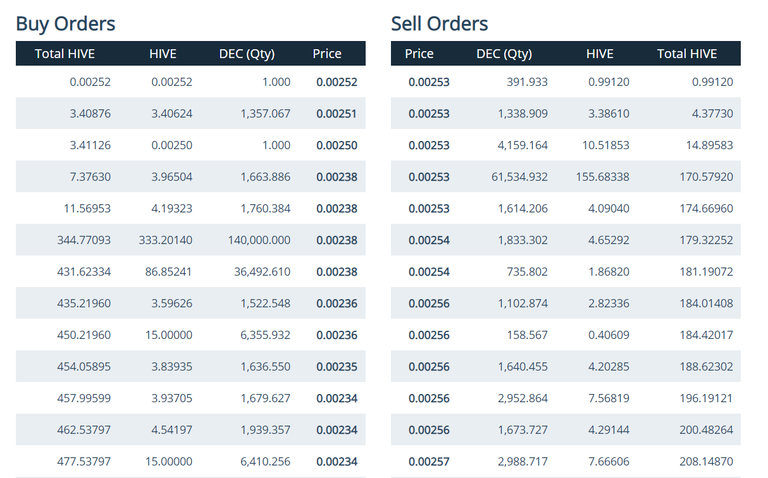This screenshot has width=768, height=478.
Task: Click the 61,534.932 DEC sell order quantity
Action: tap(516, 177)
